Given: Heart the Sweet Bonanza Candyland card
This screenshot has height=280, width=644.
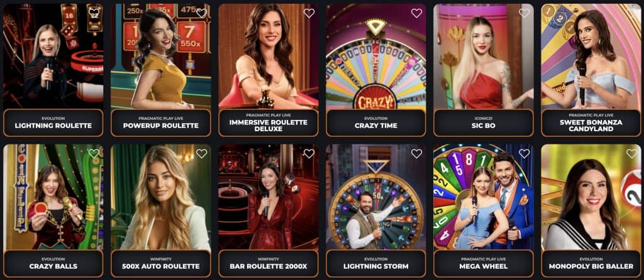Looking at the screenshot, I should (631, 13).
